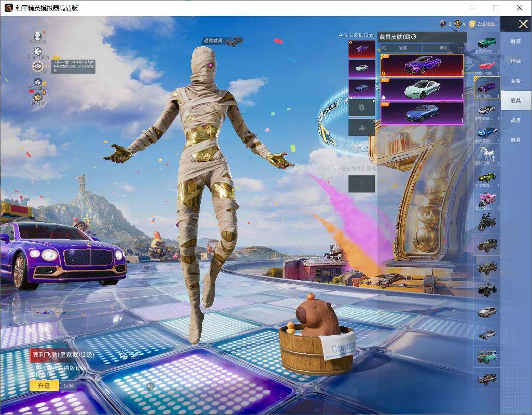Click the locked shield skin slot
This screenshot has width=532, height=415.
[x=362, y=108]
